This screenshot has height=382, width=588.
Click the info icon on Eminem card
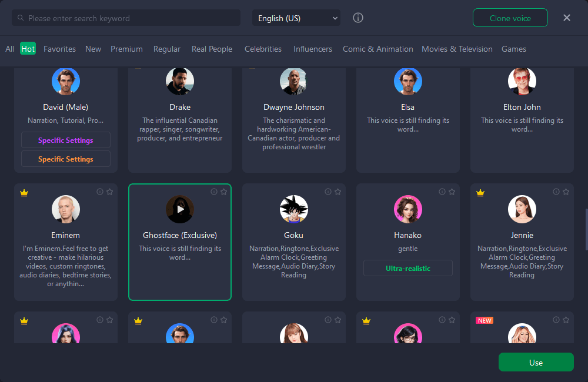click(100, 192)
